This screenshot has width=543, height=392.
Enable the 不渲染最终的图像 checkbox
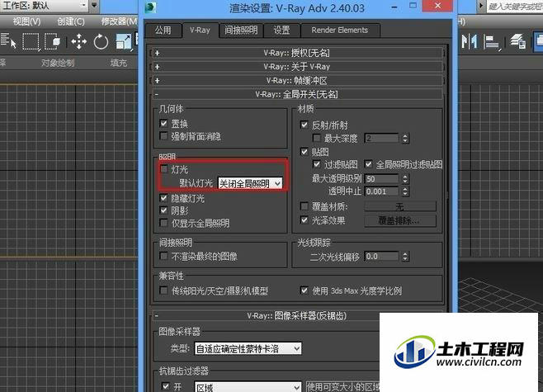[163, 256]
